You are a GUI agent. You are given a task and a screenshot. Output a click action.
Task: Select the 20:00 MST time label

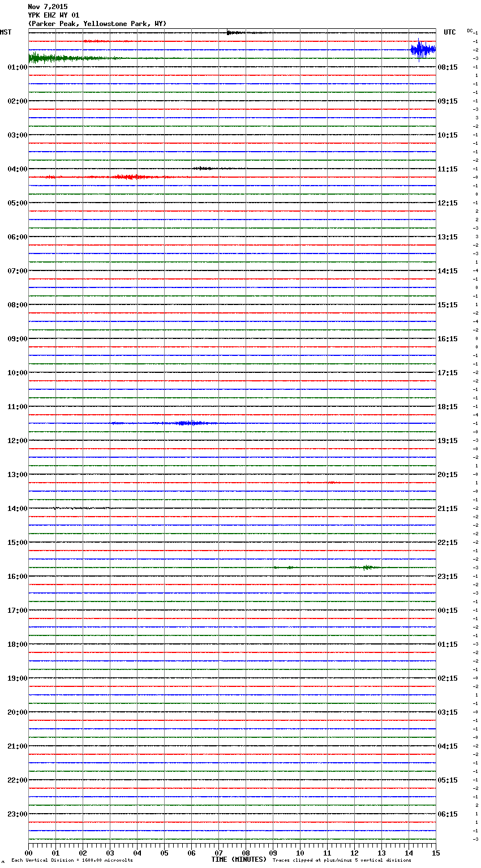click(18, 712)
